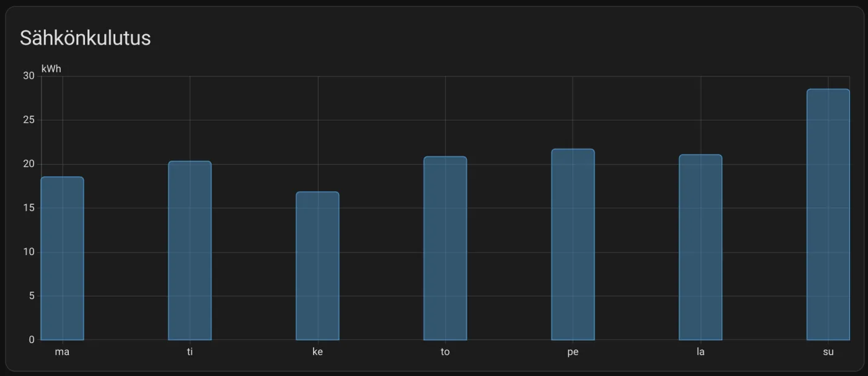Viewport: 868px width, 376px height.
Task: Click the 'la' x-axis label
Action: coord(701,352)
